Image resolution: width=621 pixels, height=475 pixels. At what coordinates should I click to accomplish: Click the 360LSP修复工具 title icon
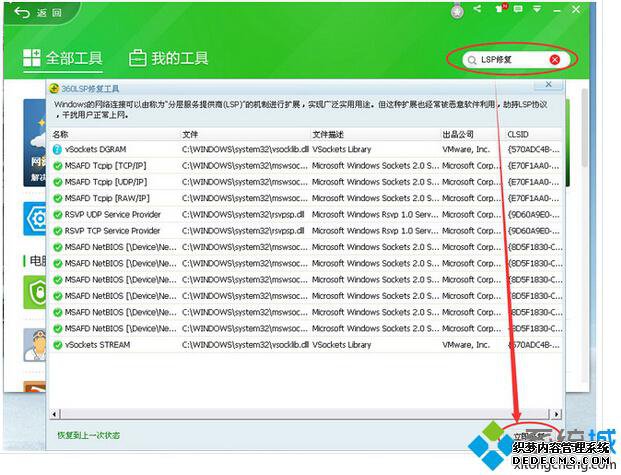tap(54, 88)
